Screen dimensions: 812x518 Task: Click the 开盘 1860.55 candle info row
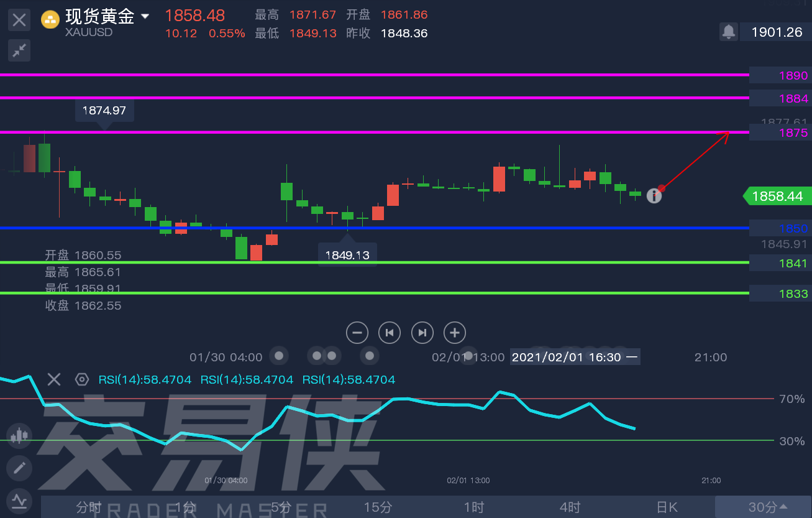click(83, 255)
